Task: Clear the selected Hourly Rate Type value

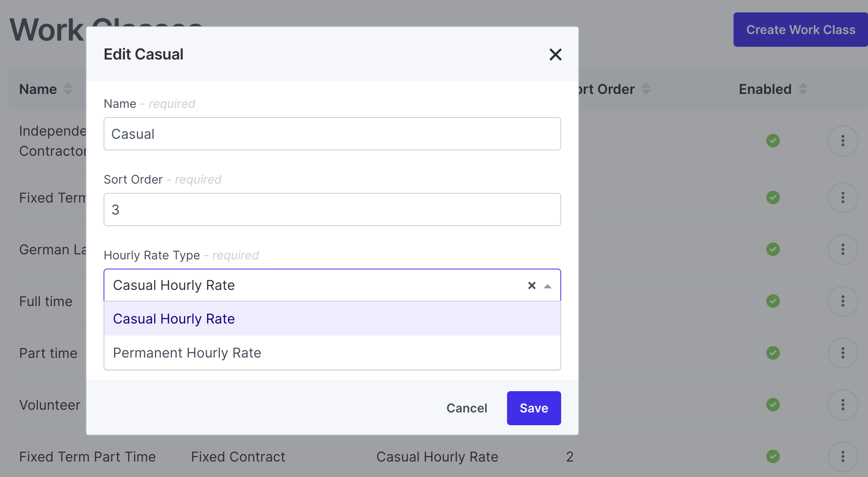Action: [532, 286]
